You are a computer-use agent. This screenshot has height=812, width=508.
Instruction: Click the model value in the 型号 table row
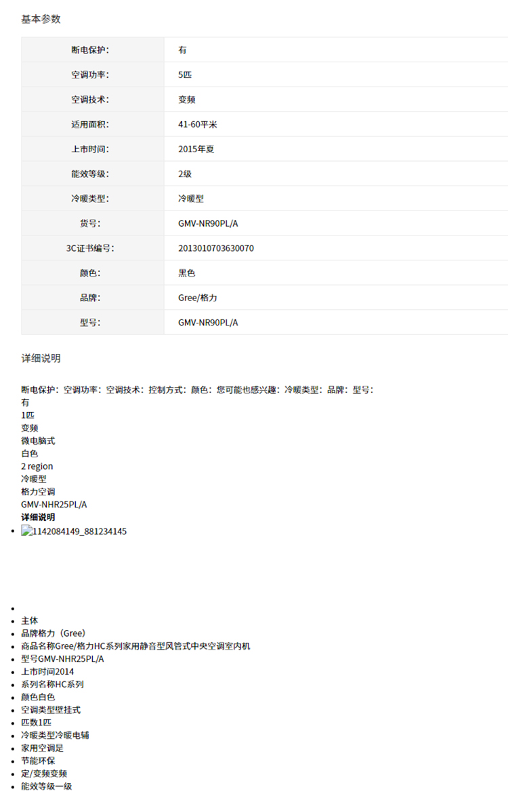208,323
